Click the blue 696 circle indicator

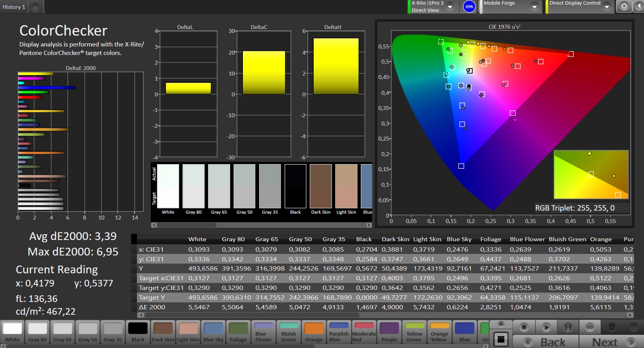[x=469, y=7]
